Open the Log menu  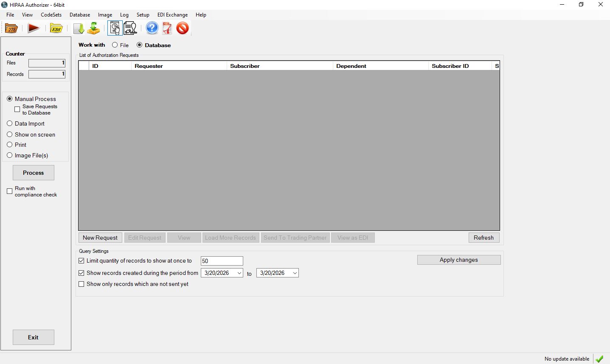124,15
